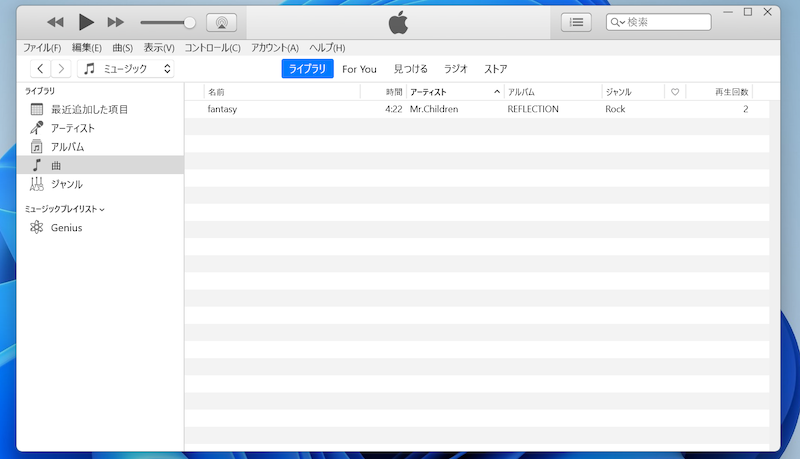The image size is (800, 459).
Task: Open the Genius playlist item
Action: pyautogui.click(x=66, y=228)
